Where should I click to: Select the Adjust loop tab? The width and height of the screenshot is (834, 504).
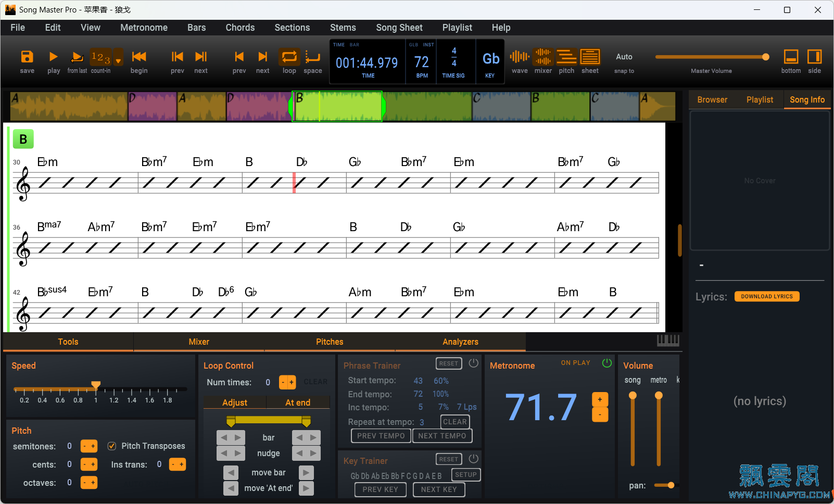click(x=235, y=402)
